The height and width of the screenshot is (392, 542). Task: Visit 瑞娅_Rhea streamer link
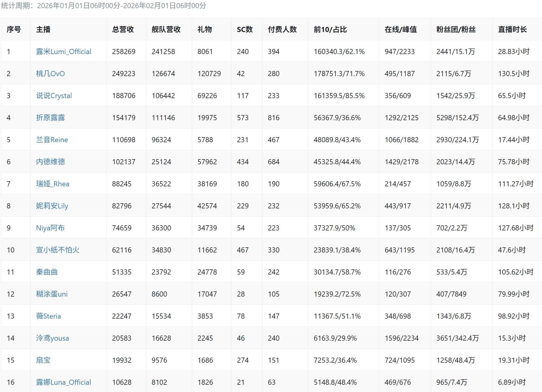(53, 184)
